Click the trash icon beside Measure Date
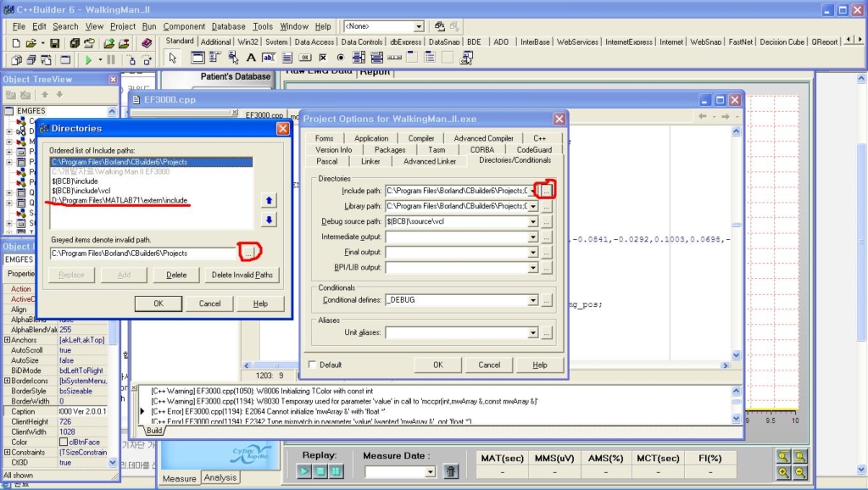Image resolution: width=868 pixels, height=490 pixels. (x=451, y=471)
